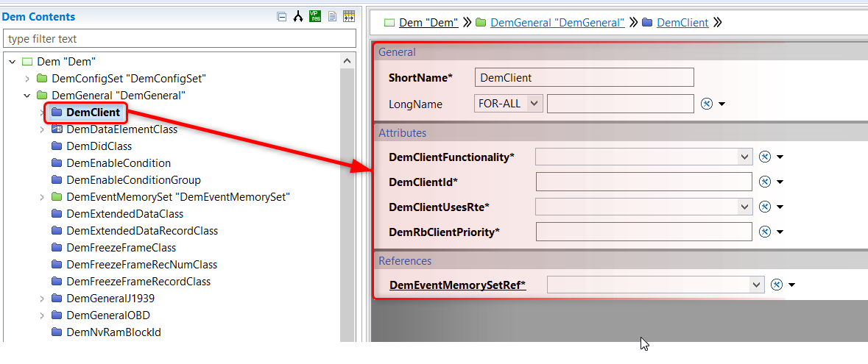
Task: Open the DemEventMemorySetRef combo box
Action: 655,285
